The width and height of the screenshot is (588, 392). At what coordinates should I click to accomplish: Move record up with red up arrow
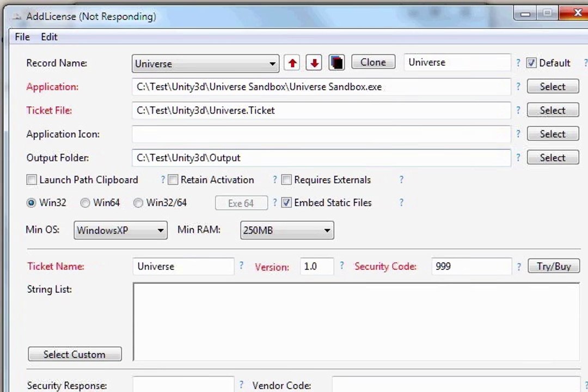tap(292, 63)
